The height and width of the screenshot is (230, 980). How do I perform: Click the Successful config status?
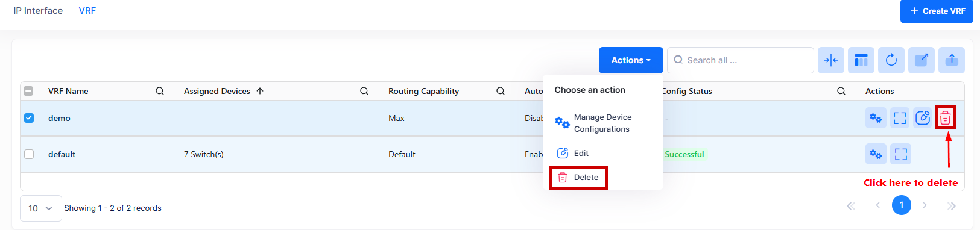click(684, 154)
